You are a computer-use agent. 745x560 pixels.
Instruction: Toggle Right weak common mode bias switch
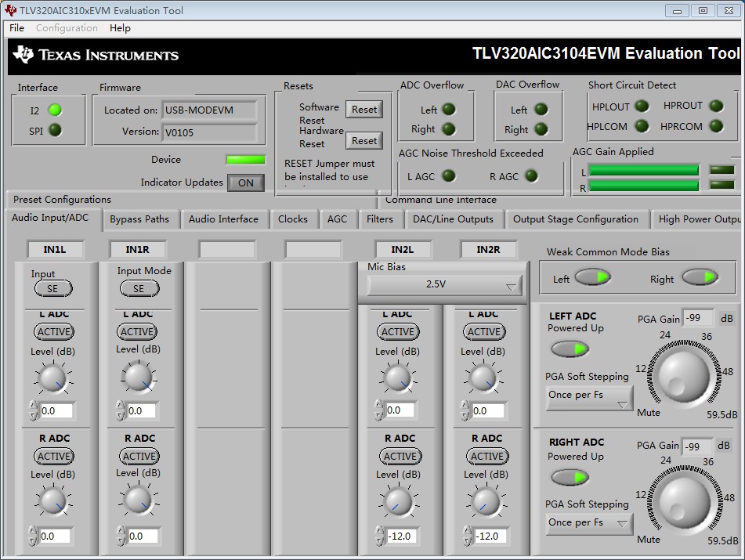[700, 277]
